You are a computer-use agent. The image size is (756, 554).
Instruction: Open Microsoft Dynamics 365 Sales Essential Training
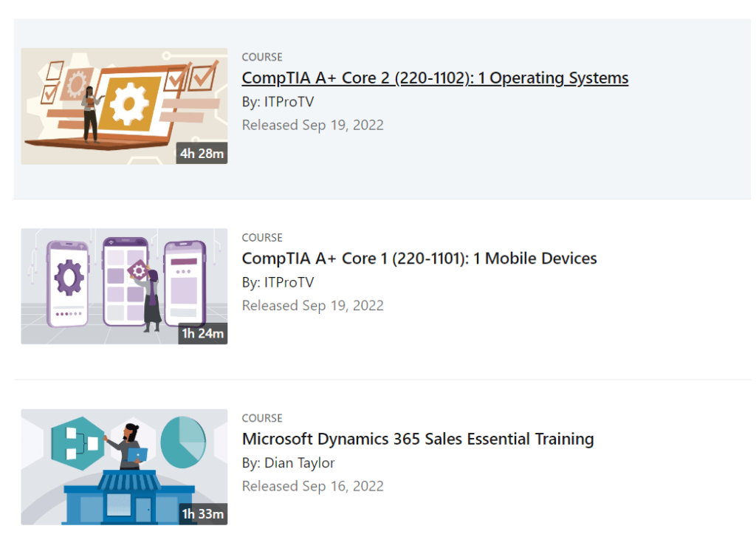pyautogui.click(x=418, y=439)
